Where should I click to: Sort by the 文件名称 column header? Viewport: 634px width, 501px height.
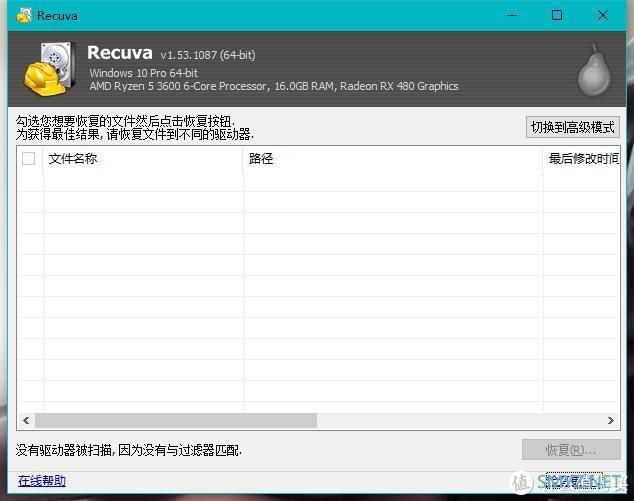(x=142, y=159)
